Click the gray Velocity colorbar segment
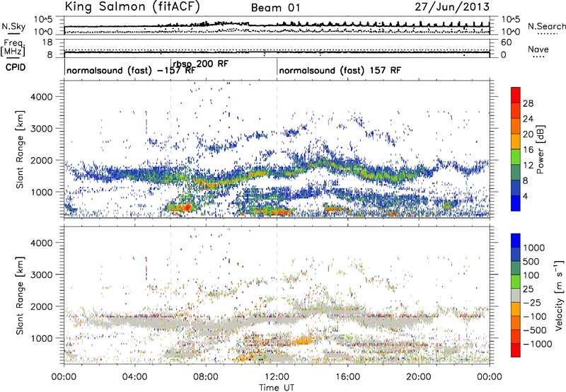 tap(516, 295)
